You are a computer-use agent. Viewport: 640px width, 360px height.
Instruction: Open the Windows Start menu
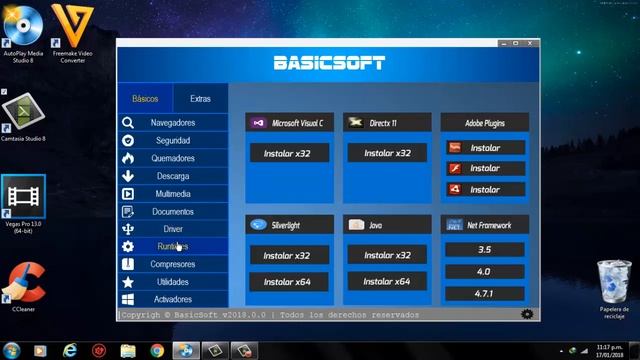11,351
